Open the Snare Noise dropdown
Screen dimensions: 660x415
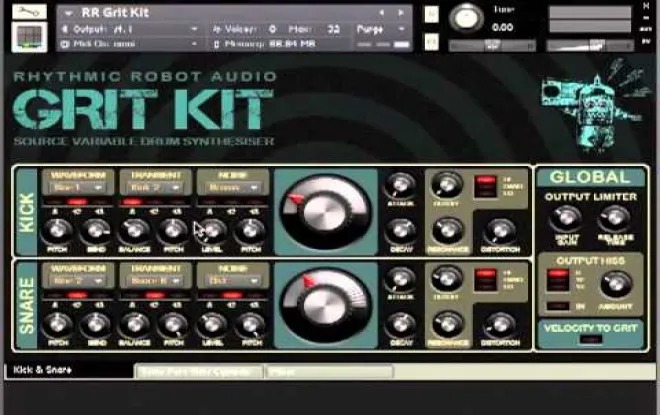(233, 281)
